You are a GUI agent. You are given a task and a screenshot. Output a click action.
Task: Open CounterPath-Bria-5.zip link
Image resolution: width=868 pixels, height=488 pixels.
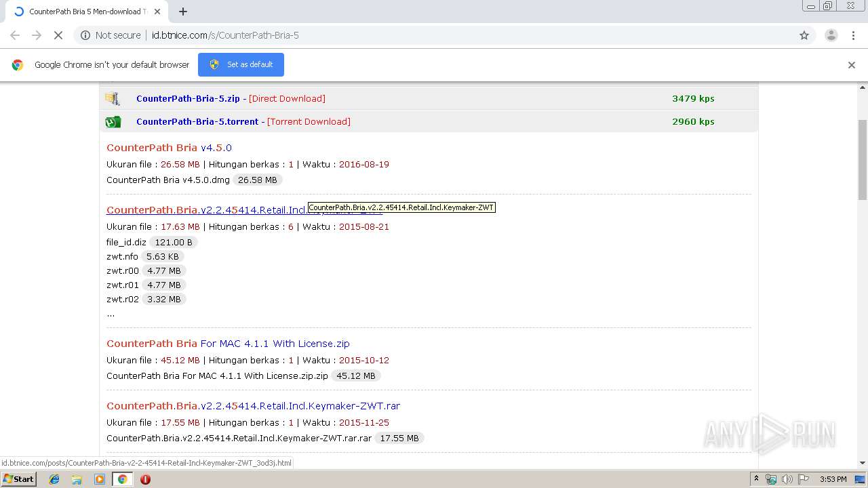(x=188, y=98)
